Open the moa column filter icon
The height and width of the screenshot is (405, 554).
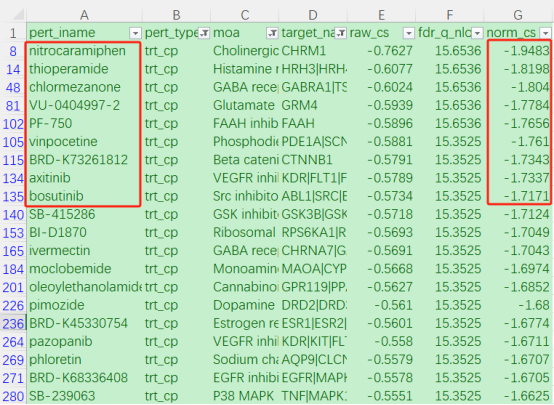(x=272, y=33)
